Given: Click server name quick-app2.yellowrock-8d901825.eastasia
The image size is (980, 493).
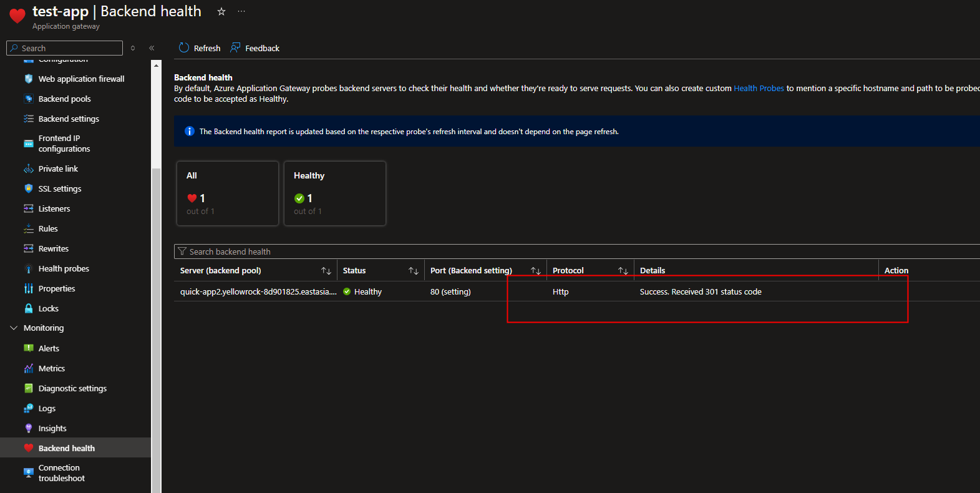Looking at the screenshot, I should pos(258,291).
